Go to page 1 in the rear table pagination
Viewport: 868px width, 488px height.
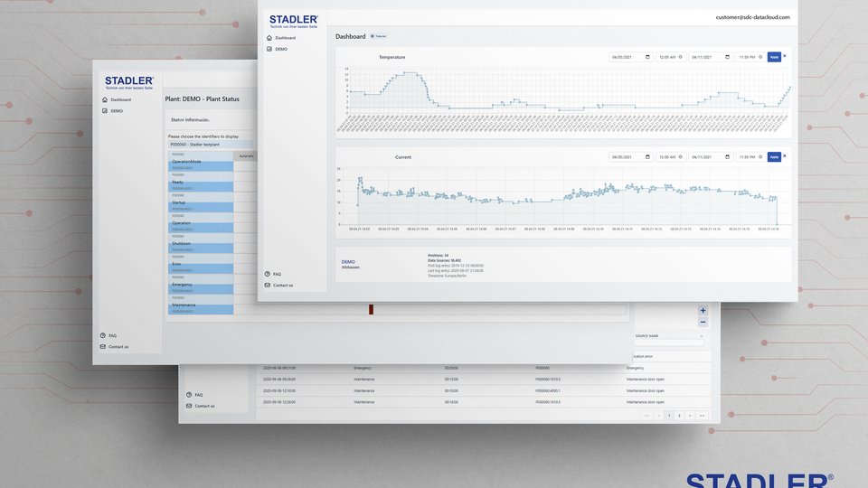click(x=669, y=415)
